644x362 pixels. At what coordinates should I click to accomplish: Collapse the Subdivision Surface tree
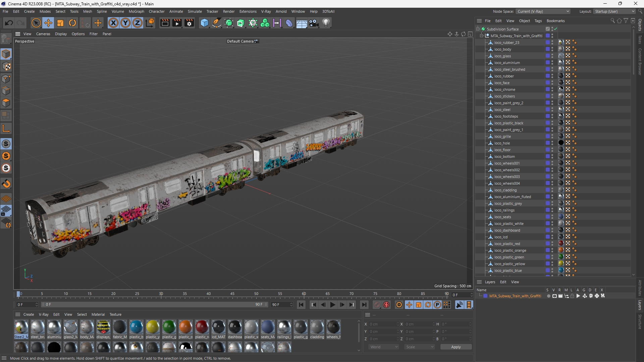(478, 29)
